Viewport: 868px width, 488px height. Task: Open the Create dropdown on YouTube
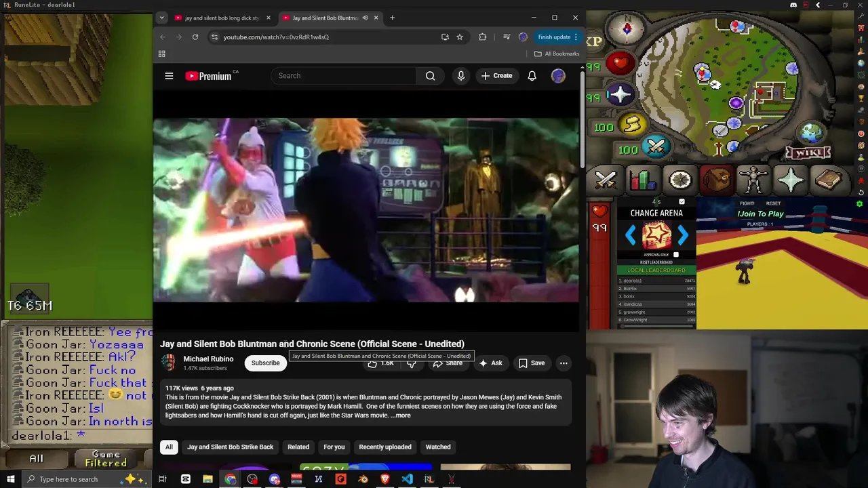(496, 76)
